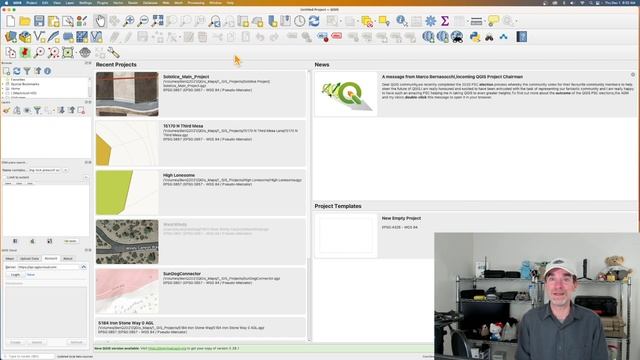The image size is (640, 360).
Task: Expand the Home tree node
Action: click(3, 89)
